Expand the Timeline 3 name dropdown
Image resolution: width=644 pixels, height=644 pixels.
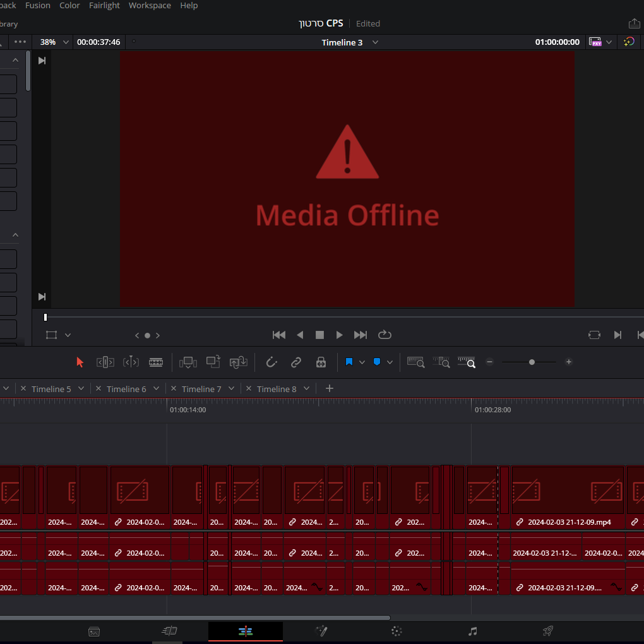[375, 42]
